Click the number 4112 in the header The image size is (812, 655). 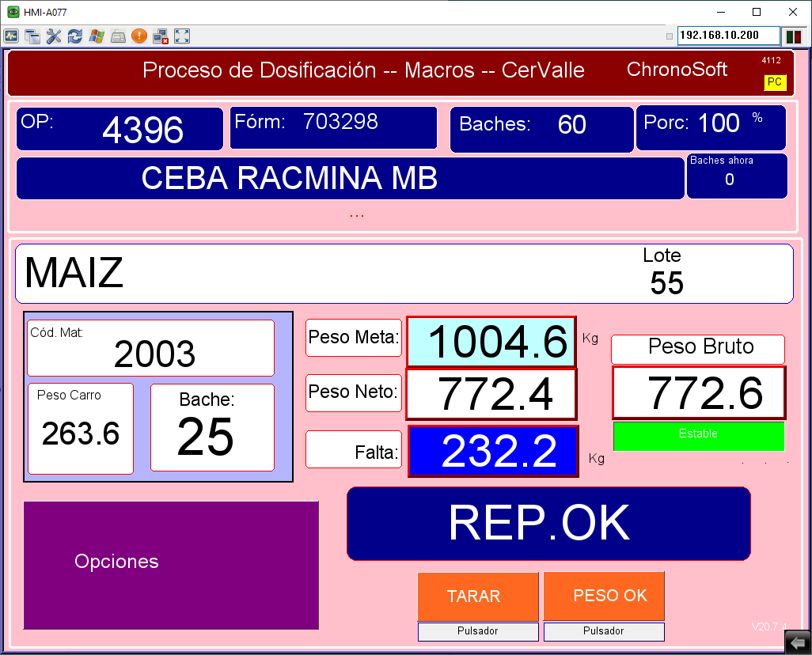pos(771,61)
